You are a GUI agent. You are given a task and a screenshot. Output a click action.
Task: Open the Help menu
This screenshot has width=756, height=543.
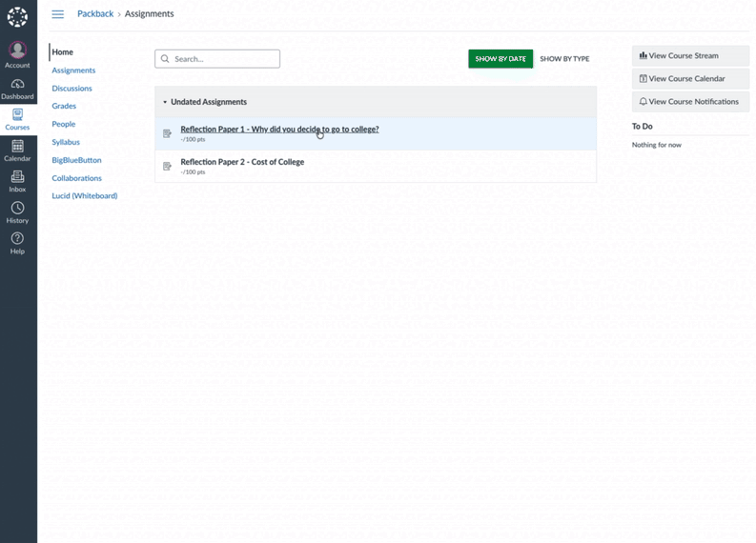17,243
